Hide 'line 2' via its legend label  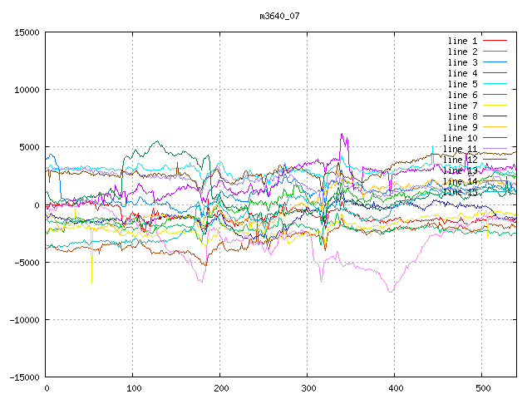pos(462,52)
